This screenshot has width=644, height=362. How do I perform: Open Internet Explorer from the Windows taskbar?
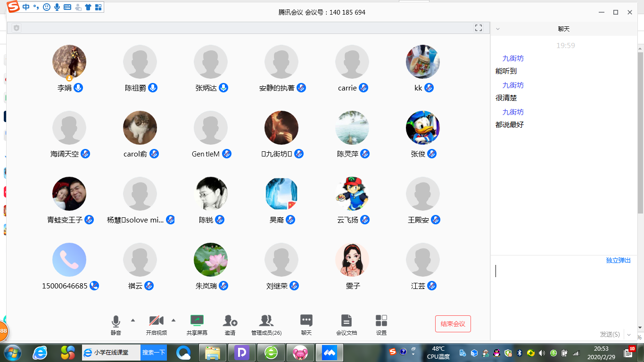tap(40, 353)
